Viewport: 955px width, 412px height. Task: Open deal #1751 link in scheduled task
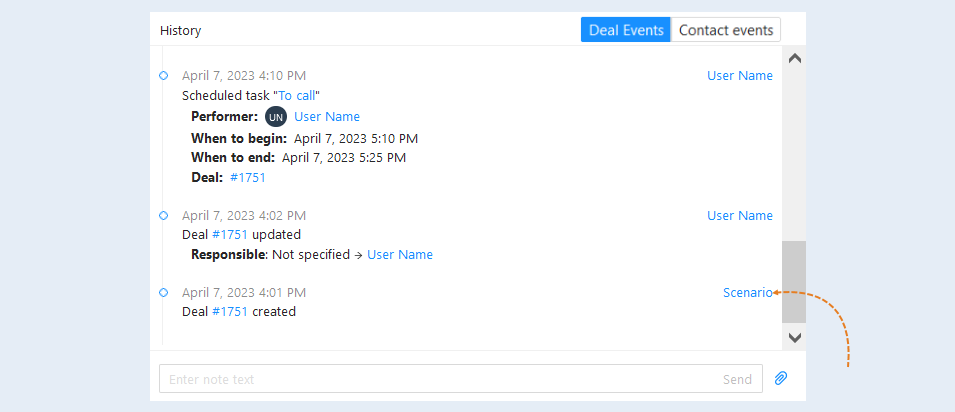(248, 178)
